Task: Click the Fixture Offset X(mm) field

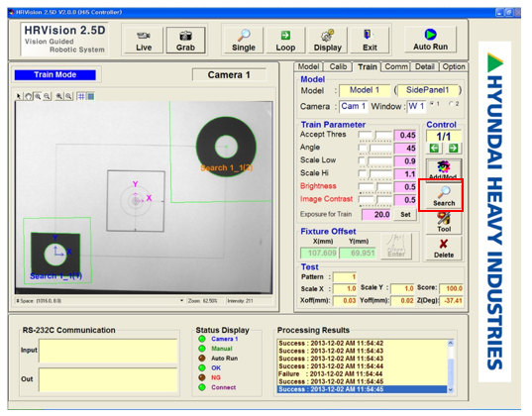Action: [319, 253]
